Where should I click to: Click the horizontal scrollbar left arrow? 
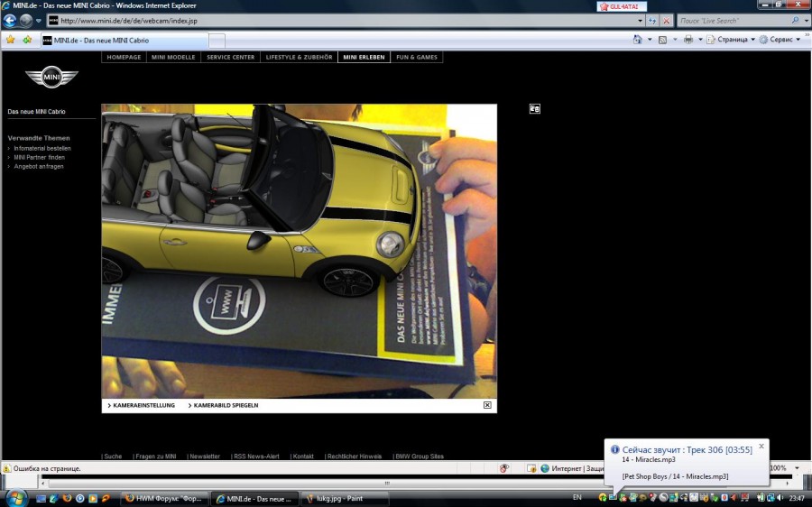click(43, 484)
